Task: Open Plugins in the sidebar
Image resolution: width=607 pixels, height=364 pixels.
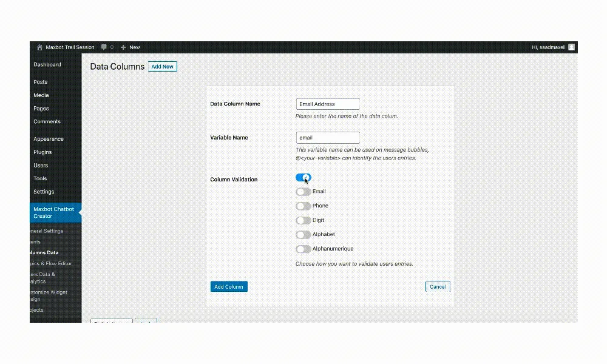Action: pyautogui.click(x=42, y=152)
